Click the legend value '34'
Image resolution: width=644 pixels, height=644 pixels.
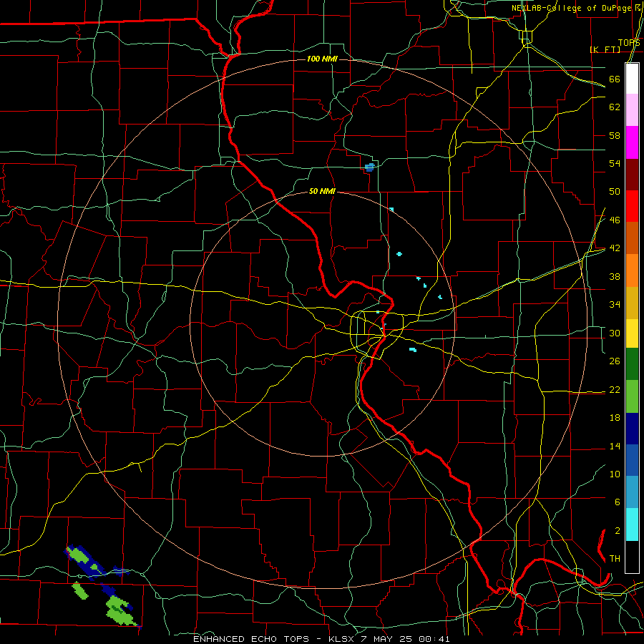point(615,305)
